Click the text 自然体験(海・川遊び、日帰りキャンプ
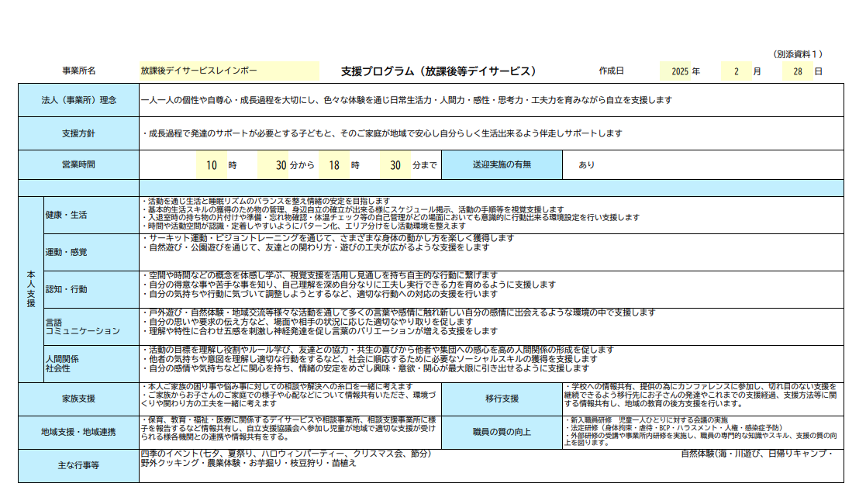The image size is (866, 504). click(757, 454)
